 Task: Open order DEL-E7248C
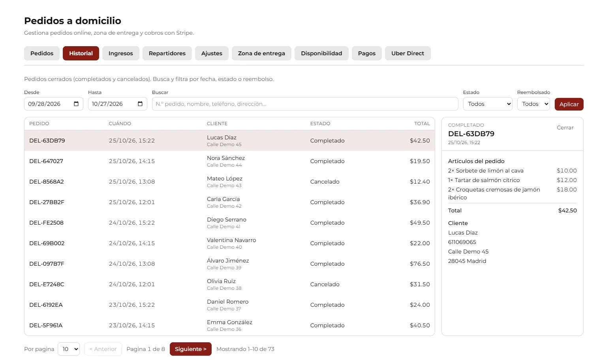pyautogui.click(x=229, y=284)
